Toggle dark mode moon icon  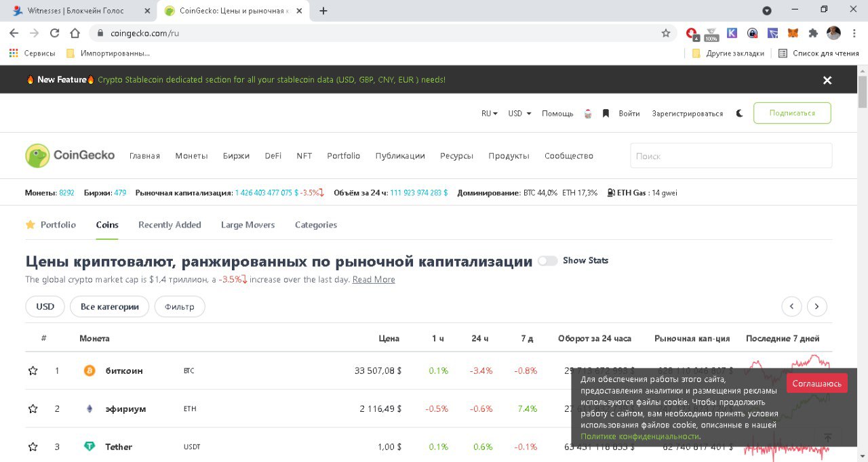pyautogui.click(x=739, y=113)
